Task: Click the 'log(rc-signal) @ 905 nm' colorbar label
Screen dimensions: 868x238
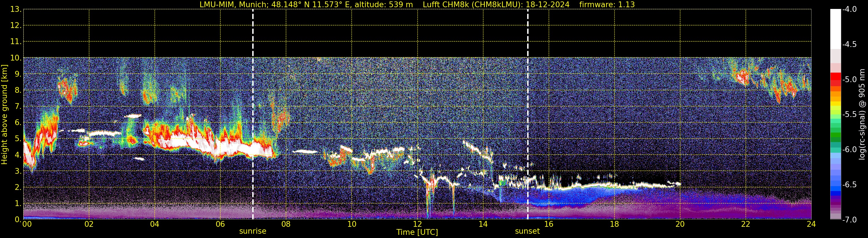Action: coord(862,114)
